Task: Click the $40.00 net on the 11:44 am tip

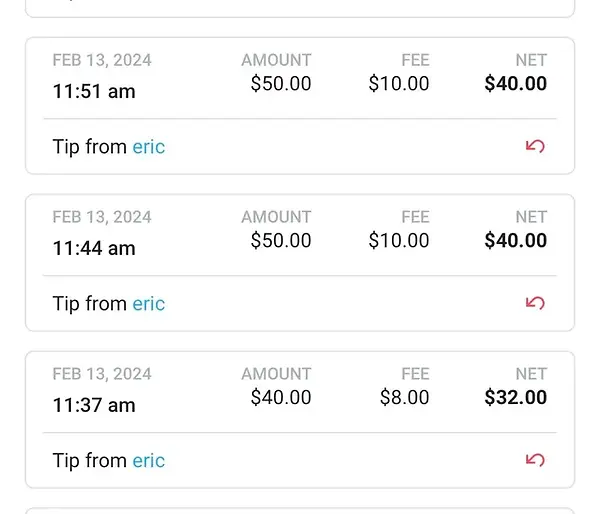Action: (515, 240)
